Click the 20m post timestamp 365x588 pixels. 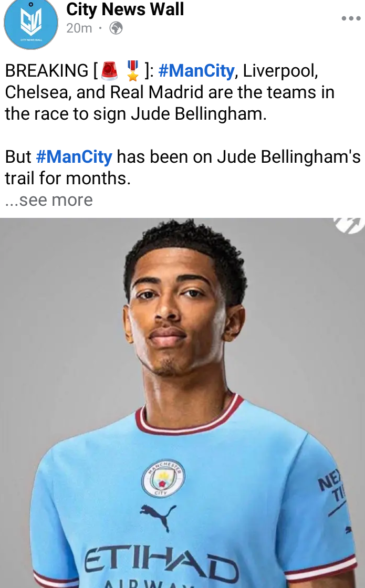click(x=79, y=28)
